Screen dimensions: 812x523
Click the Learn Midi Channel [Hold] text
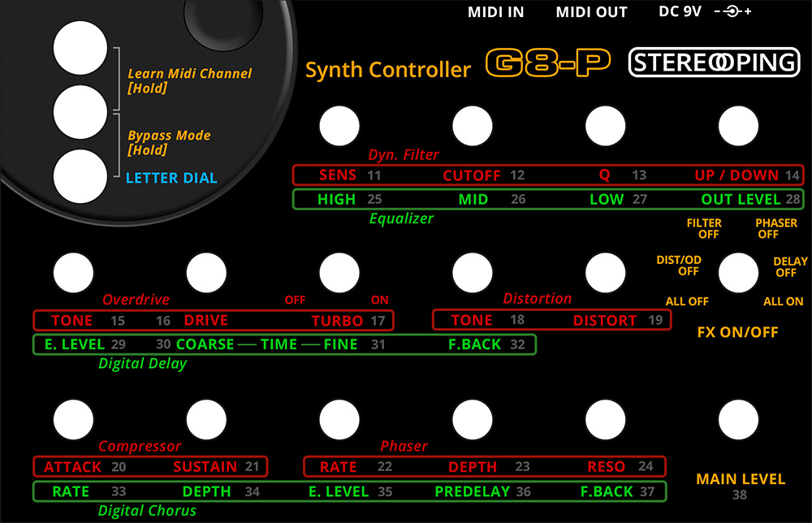tap(189, 80)
